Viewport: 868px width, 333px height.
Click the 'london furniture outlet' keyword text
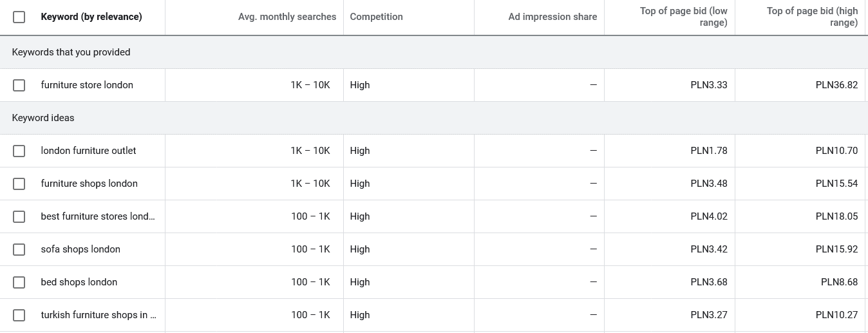point(88,151)
